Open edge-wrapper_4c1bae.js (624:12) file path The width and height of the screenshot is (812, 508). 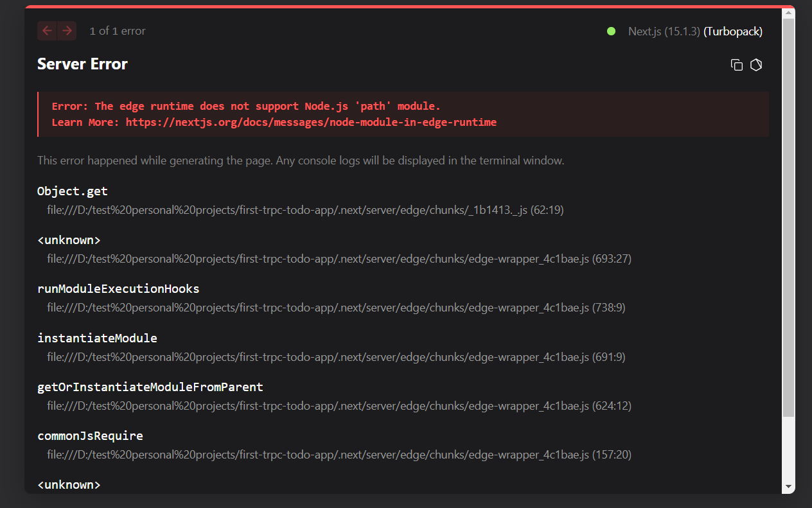coord(339,406)
